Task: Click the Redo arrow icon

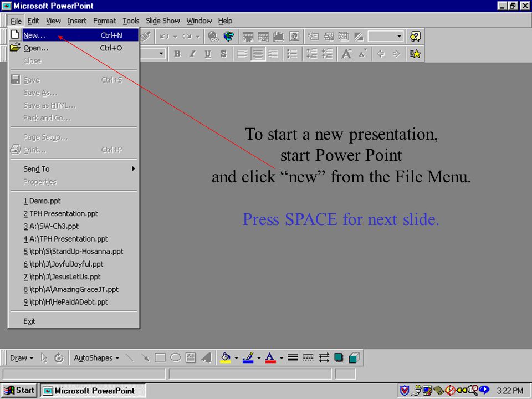Action: point(187,37)
